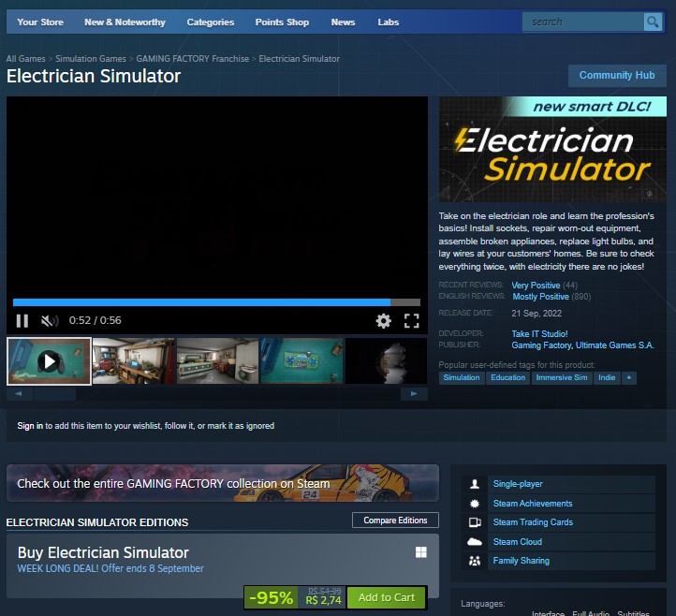Click the All Games breadcrumb
This screenshot has height=616, width=676.
26,59
